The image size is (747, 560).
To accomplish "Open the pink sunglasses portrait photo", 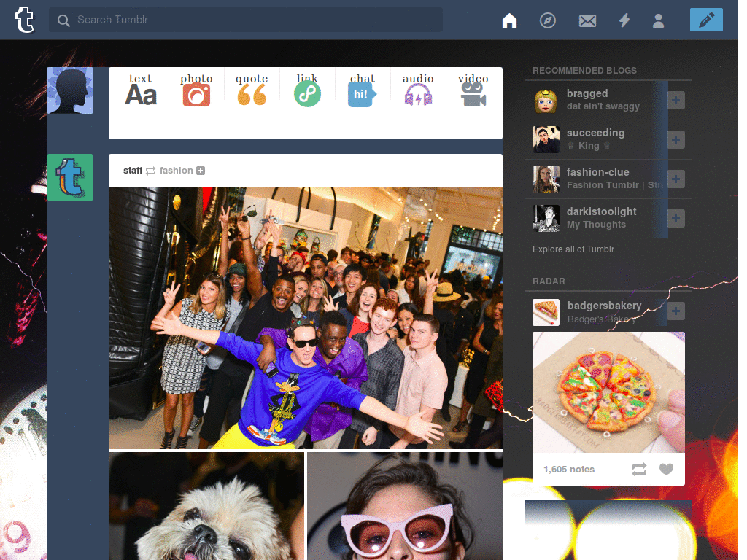I will (x=405, y=506).
